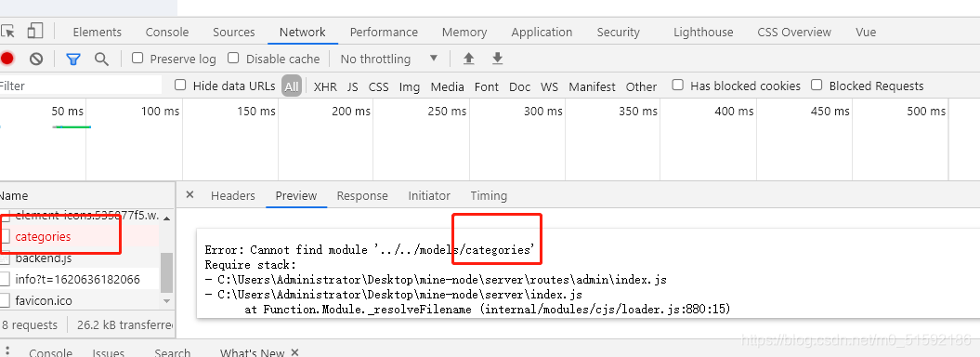The height and width of the screenshot is (357, 980).
Task: Open the Search drawer tab
Action: 172,352
